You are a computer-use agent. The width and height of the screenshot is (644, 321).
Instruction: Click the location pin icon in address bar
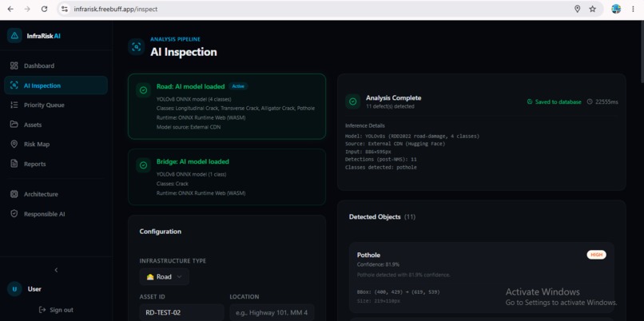point(577,9)
